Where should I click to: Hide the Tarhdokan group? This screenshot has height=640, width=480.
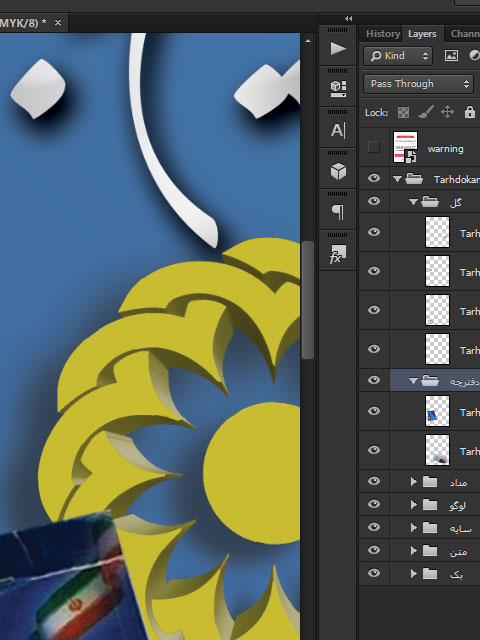pyautogui.click(x=373, y=178)
